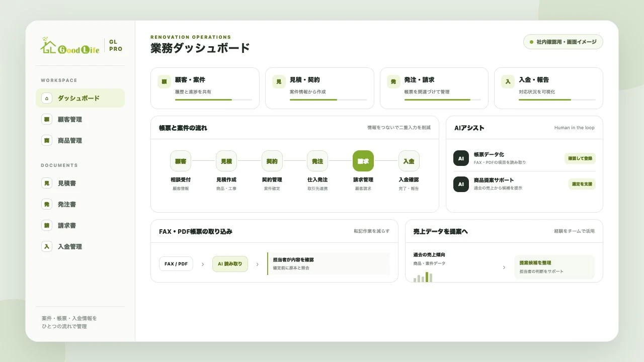Click the 発注・請求 progress bar
The height and width of the screenshot is (362, 644).
(x=443, y=100)
